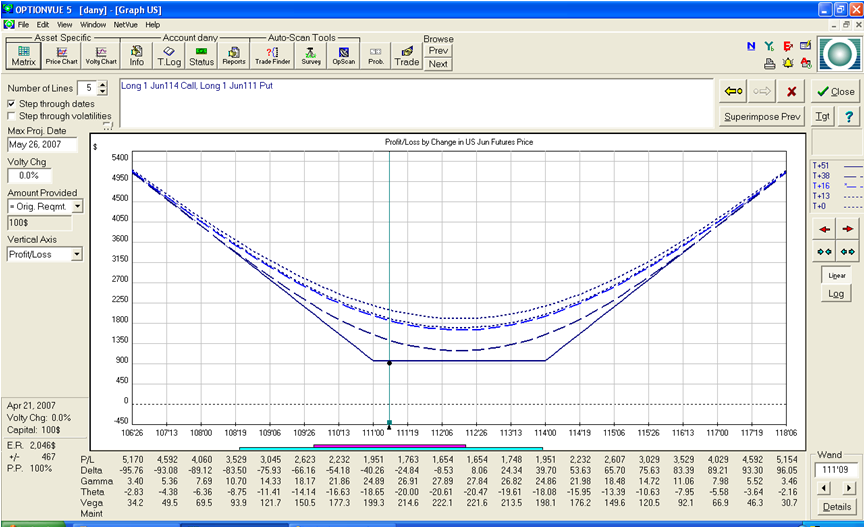Open the Info toolbar button

tap(137, 56)
